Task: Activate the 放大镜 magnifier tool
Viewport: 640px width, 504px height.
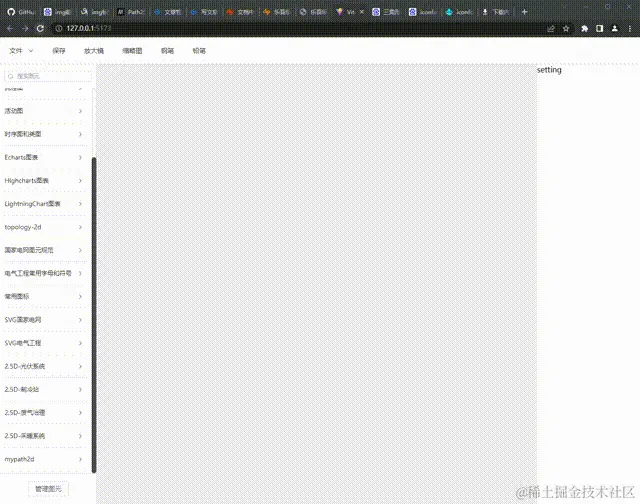Action: pos(94,51)
